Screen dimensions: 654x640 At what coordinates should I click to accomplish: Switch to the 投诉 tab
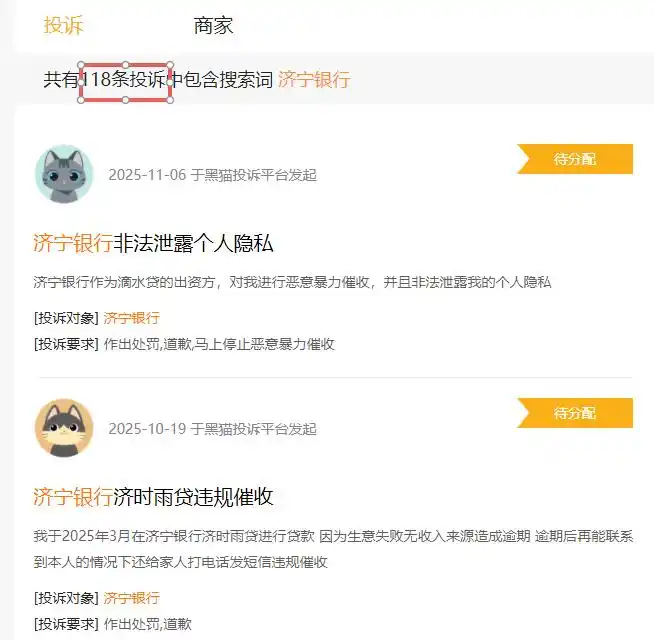(x=63, y=25)
